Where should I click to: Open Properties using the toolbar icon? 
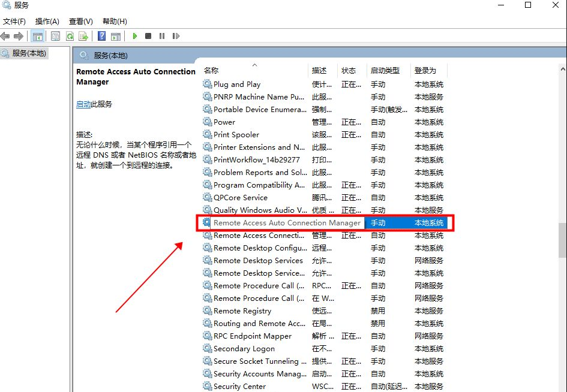pyautogui.click(x=56, y=37)
